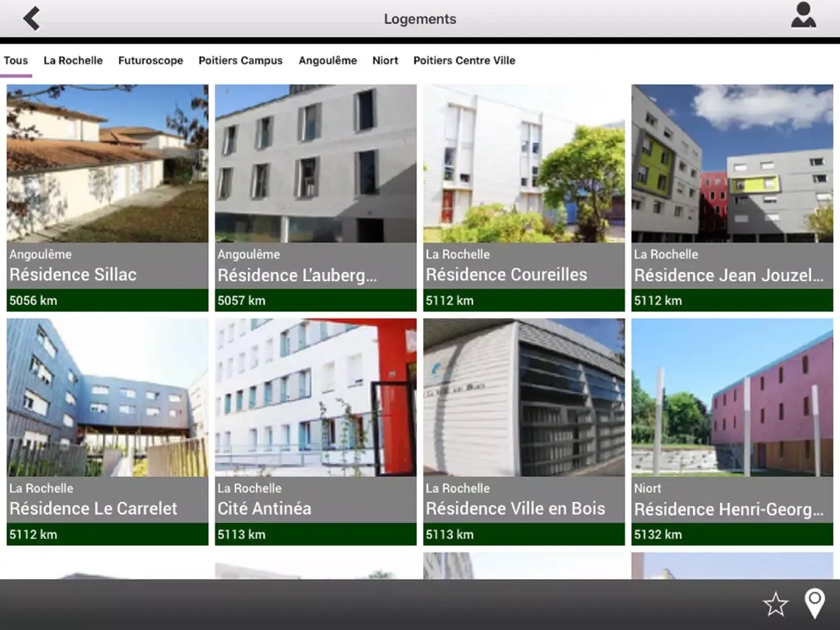Click 5112 km under Résidence Jean Jouzel
This screenshot has height=630, width=840.
point(658,300)
